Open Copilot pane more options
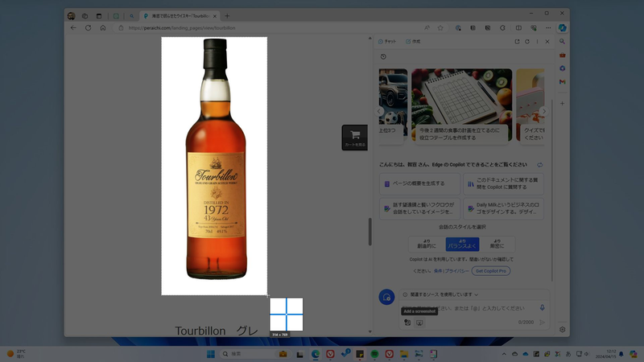644x362 pixels. click(537, 42)
